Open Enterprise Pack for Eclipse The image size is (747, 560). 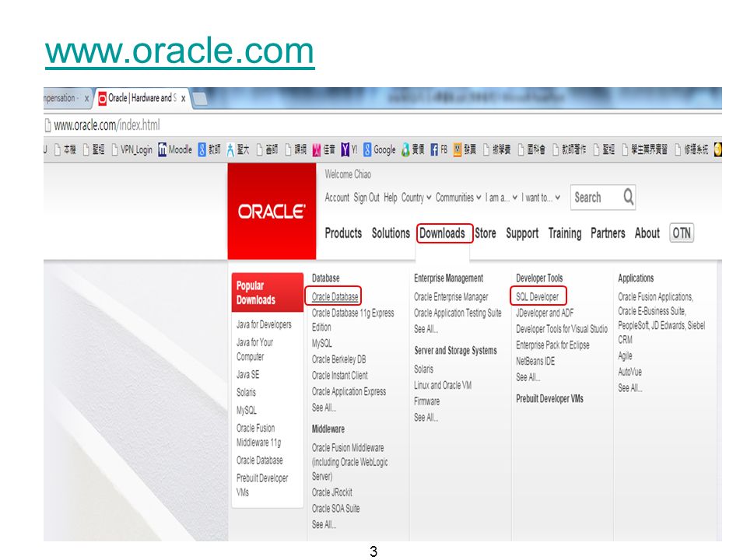click(x=552, y=345)
